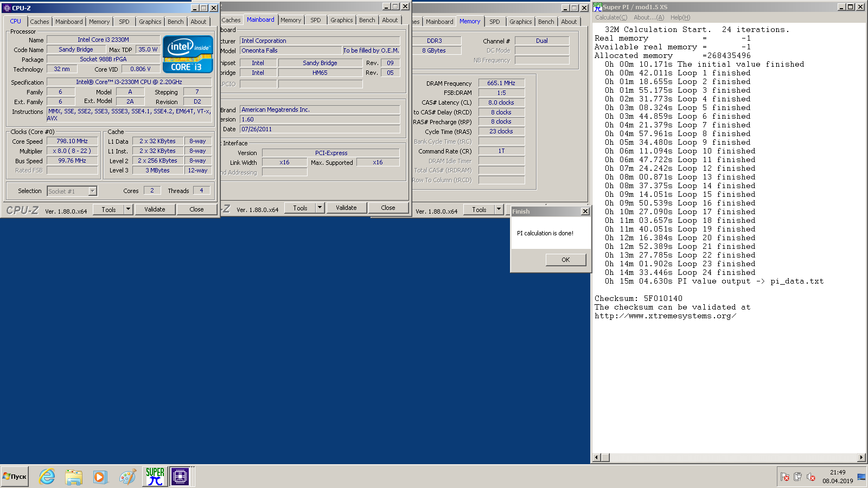Open Graphics tab in the CPU window

tap(150, 22)
